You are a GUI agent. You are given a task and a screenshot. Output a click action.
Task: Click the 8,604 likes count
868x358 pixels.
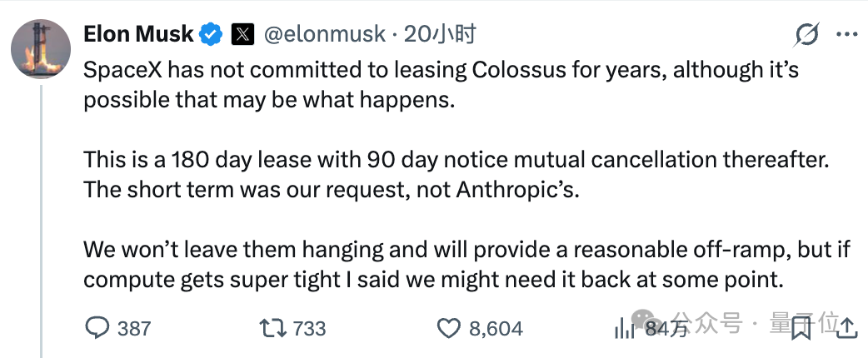[496, 329]
